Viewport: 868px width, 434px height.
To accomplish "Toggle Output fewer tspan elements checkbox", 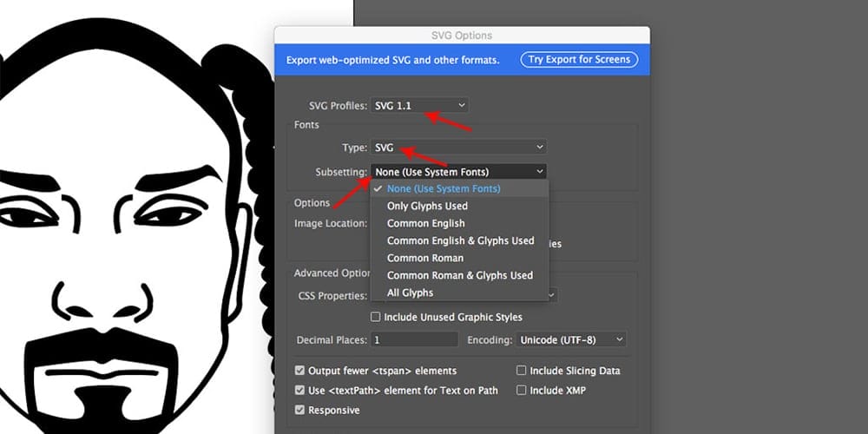I will (x=299, y=371).
